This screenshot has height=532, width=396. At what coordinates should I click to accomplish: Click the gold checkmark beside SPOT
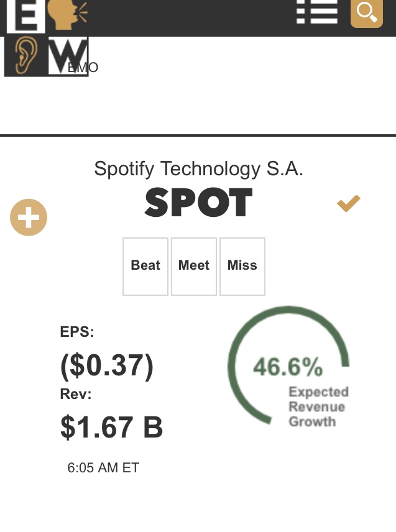(x=349, y=203)
